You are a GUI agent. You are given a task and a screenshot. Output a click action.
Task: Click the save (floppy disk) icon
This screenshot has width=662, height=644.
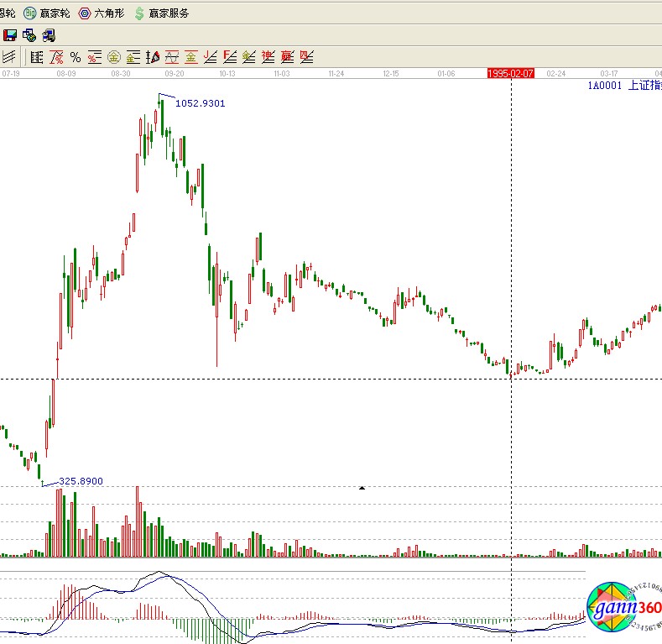tap(10, 35)
